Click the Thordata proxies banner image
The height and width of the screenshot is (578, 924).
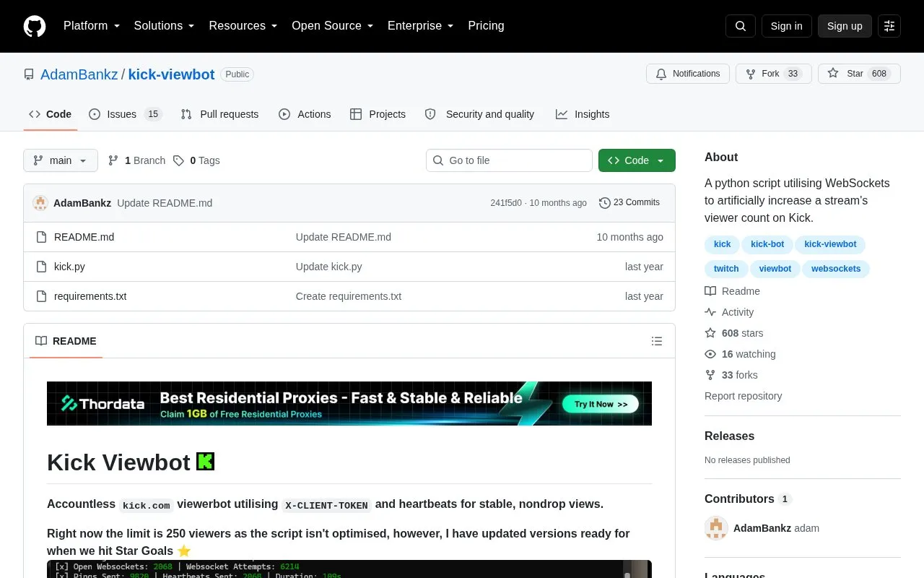[x=349, y=403]
